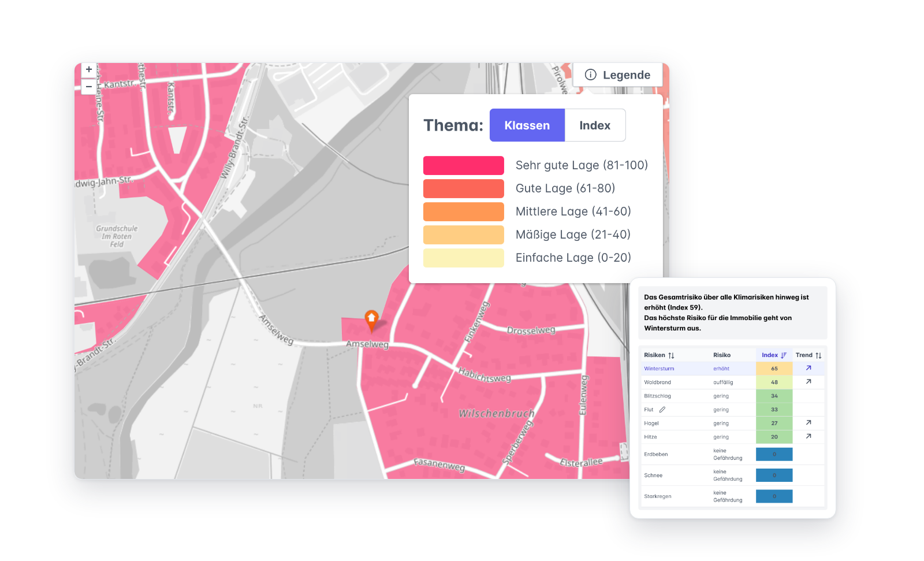The width and height of the screenshot is (924, 561).
Task: Sort table by Risiken column arrows
Action: click(671, 355)
